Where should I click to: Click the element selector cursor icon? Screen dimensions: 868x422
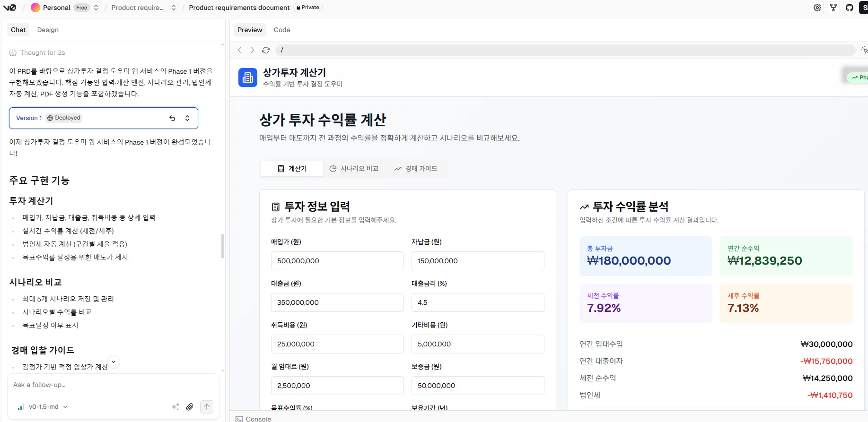tap(864, 50)
